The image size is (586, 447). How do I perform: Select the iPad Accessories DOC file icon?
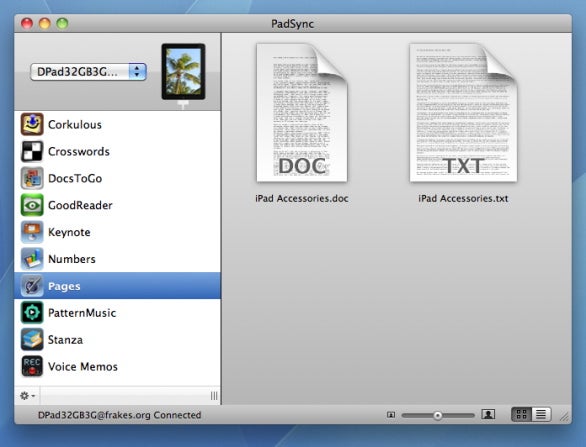click(x=302, y=113)
